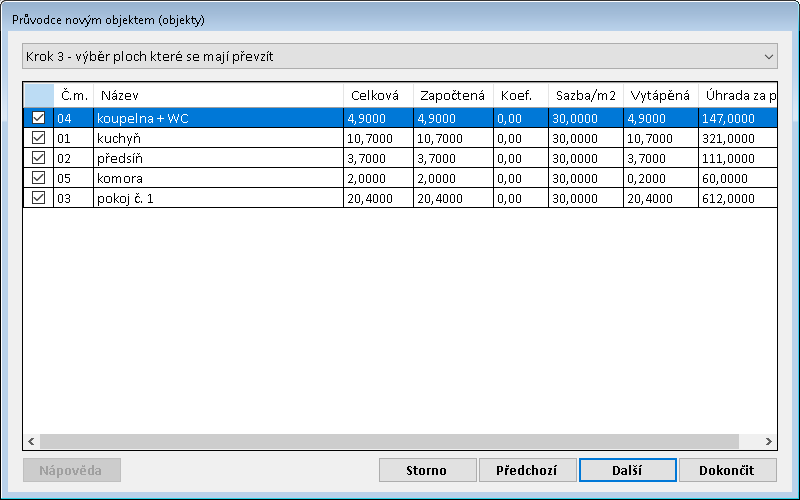Cancel the wizard with Storno
Viewport: 800px width, 500px height.
coord(427,470)
